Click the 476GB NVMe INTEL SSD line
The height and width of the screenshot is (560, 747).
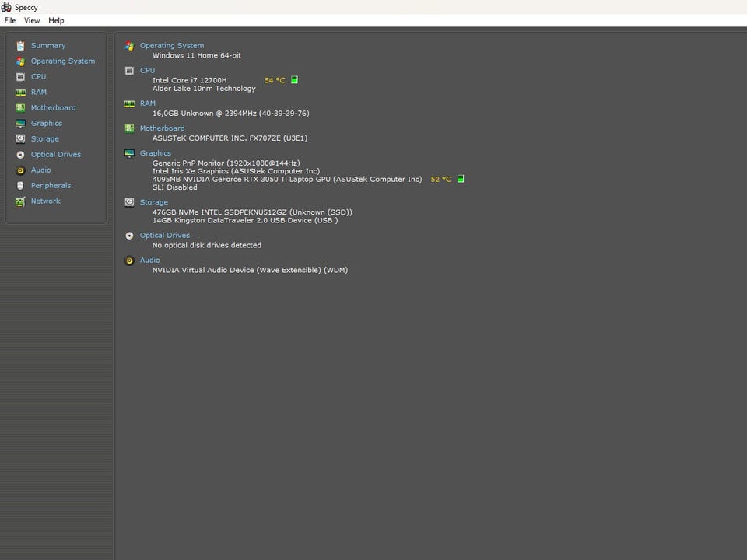click(x=252, y=212)
